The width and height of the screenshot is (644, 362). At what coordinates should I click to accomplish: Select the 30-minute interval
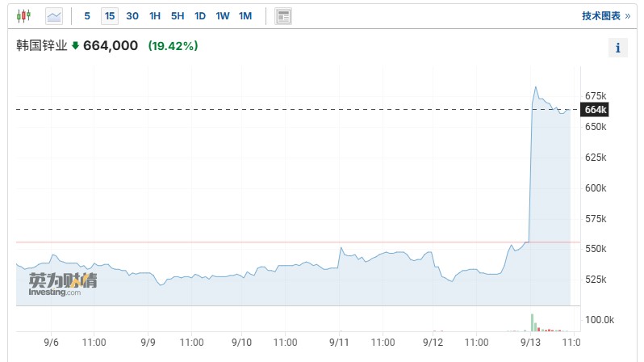132,15
